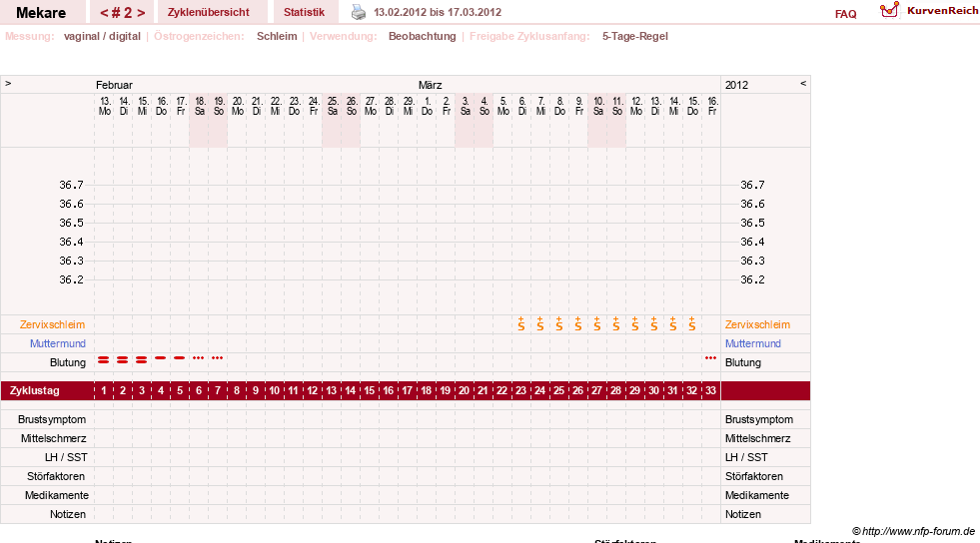Click cervical mucus S+ symbol on cycle day 23

521,324
